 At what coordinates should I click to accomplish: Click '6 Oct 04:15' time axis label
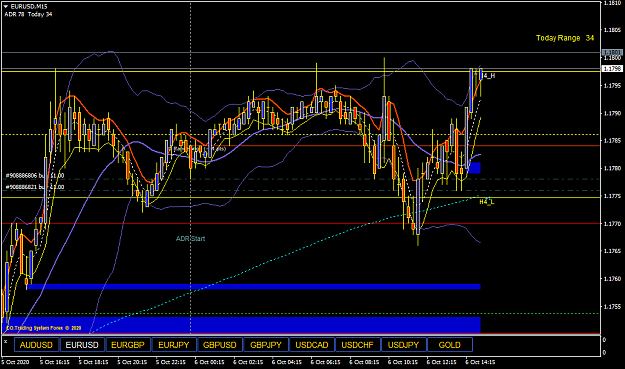tap(287, 362)
